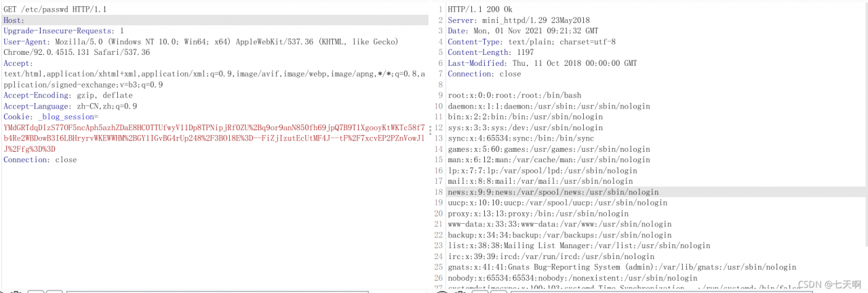Click the Upgrade-Insecure-Requests header

click(64, 31)
